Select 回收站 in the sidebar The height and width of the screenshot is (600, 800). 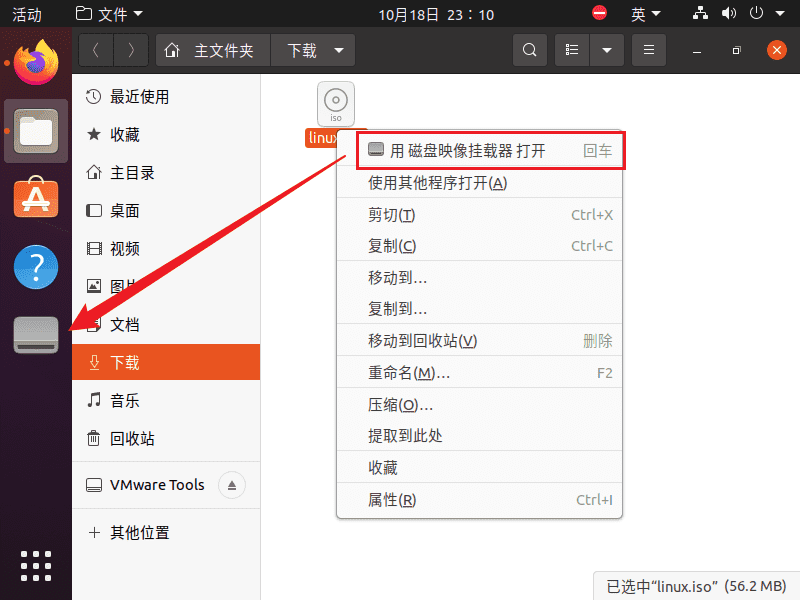[132, 438]
